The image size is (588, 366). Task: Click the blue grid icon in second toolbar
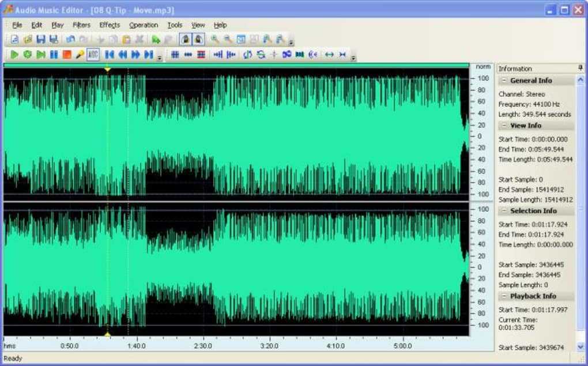pos(175,55)
